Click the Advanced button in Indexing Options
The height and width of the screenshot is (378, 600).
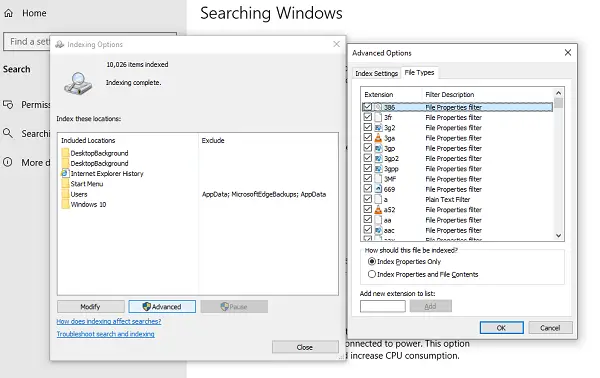point(162,306)
